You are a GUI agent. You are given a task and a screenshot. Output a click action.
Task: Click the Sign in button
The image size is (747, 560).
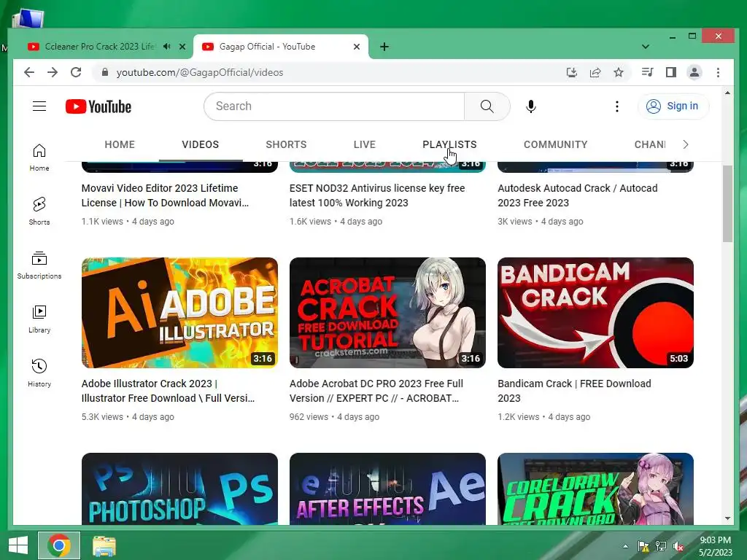coord(673,106)
